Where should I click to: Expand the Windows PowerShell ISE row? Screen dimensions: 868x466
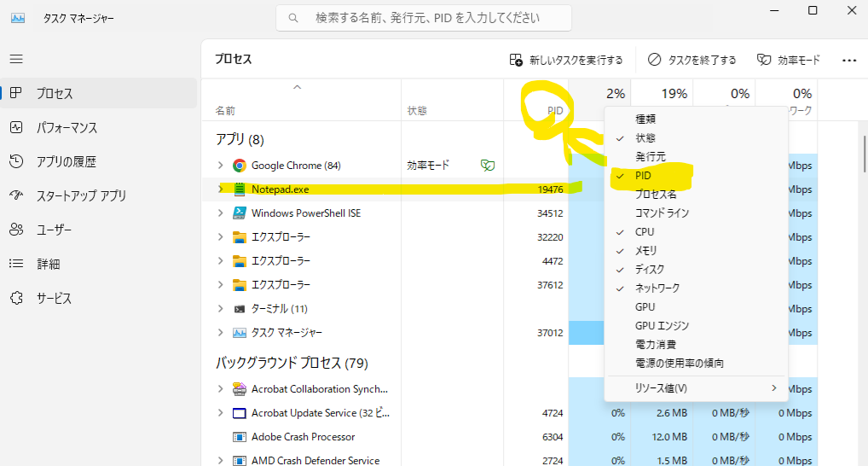coord(220,213)
